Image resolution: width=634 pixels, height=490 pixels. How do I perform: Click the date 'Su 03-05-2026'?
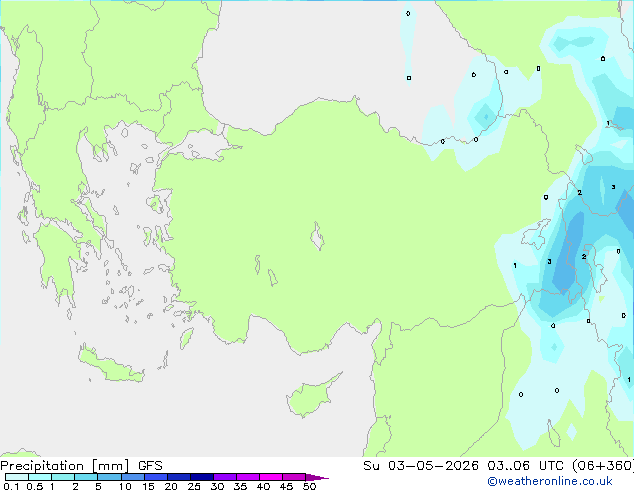coord(421,466)
